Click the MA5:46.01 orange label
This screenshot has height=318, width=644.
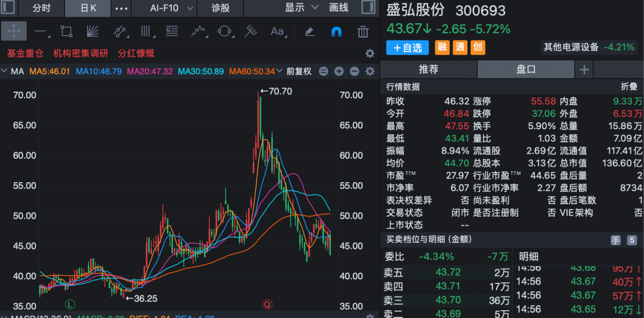(x=51, y=71)
